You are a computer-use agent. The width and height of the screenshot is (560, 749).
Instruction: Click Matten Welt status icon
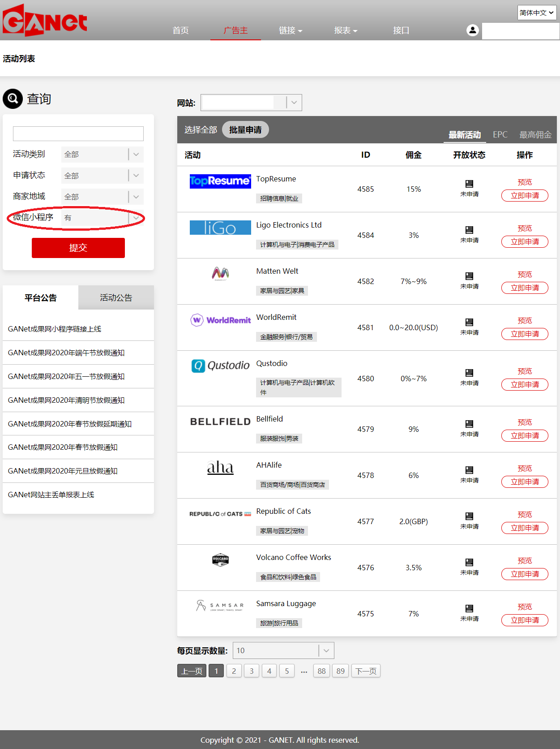[x=469, y=276]
